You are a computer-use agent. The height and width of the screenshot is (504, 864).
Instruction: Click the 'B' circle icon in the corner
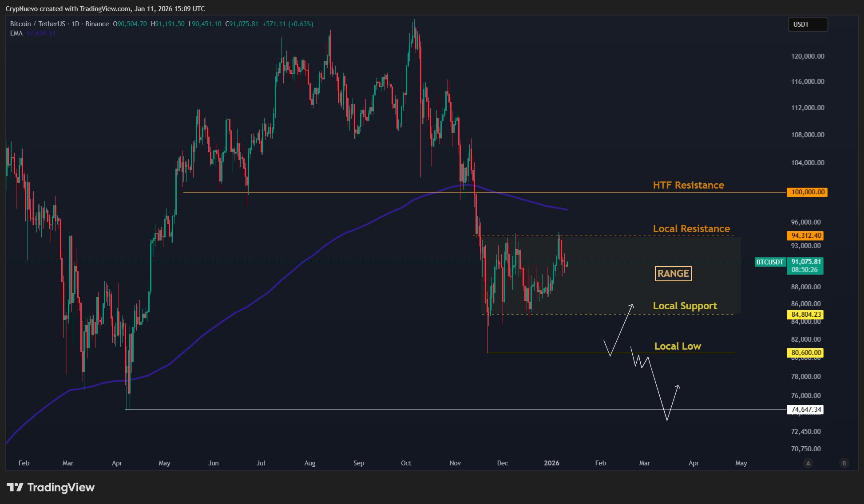(x=844, y=463)
